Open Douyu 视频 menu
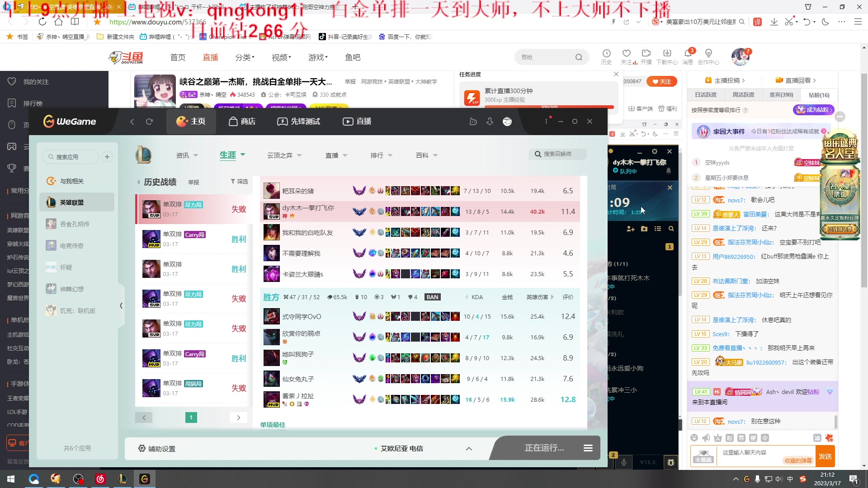 281,57
